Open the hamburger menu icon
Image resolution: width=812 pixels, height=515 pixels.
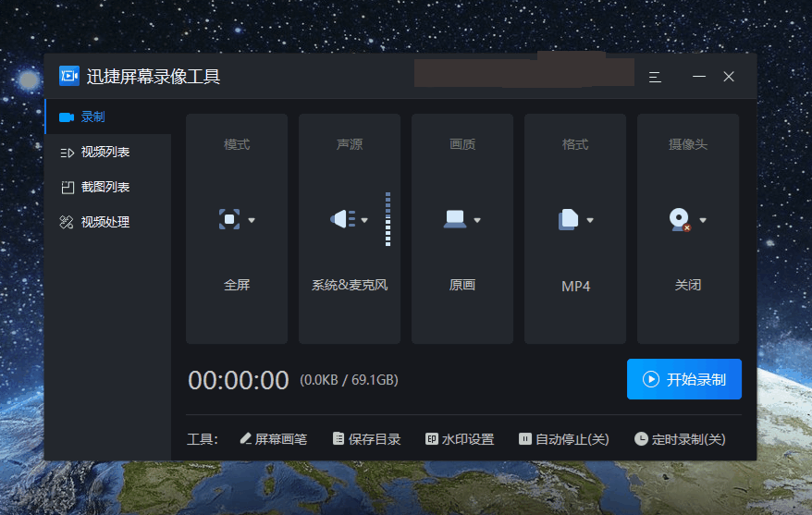point(655,77)
